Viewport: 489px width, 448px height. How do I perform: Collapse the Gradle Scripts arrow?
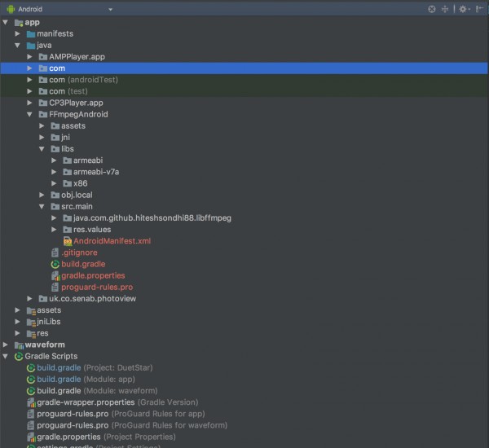[x=6, y=356]
